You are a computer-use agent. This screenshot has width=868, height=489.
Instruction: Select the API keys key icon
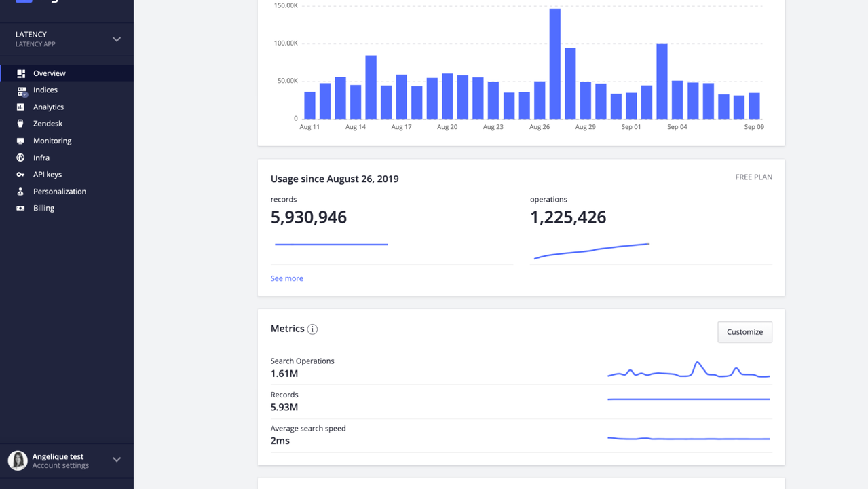[21, 175]
